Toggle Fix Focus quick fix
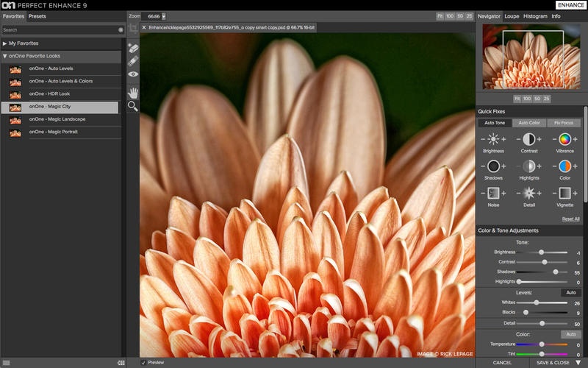This screenshot has width=588, height=368. point(563,123)
